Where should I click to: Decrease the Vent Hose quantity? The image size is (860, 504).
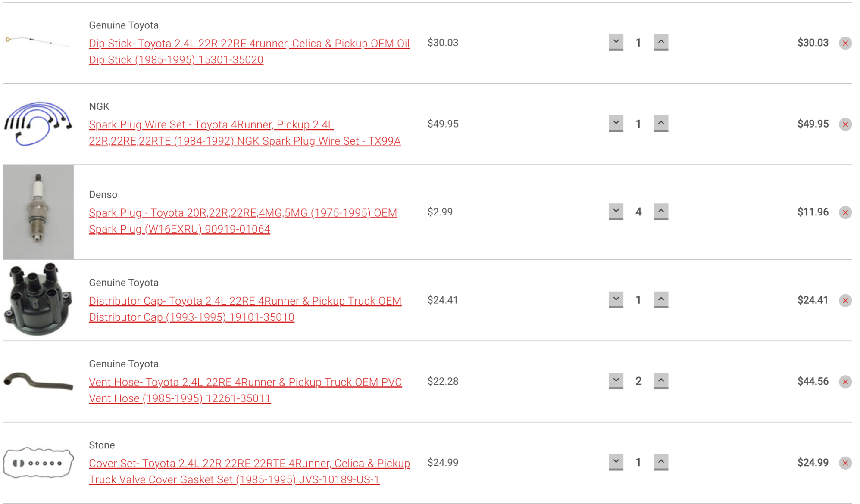[616, 381]
